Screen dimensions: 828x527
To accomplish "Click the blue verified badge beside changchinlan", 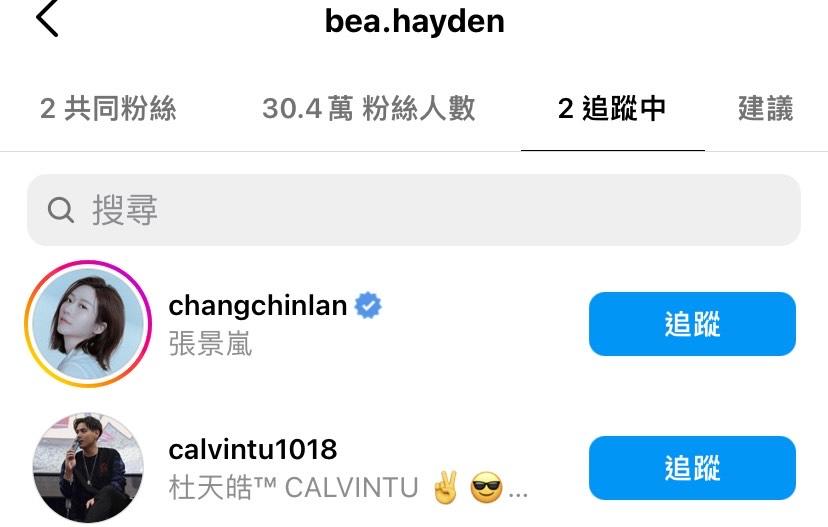I will [368, 305].
